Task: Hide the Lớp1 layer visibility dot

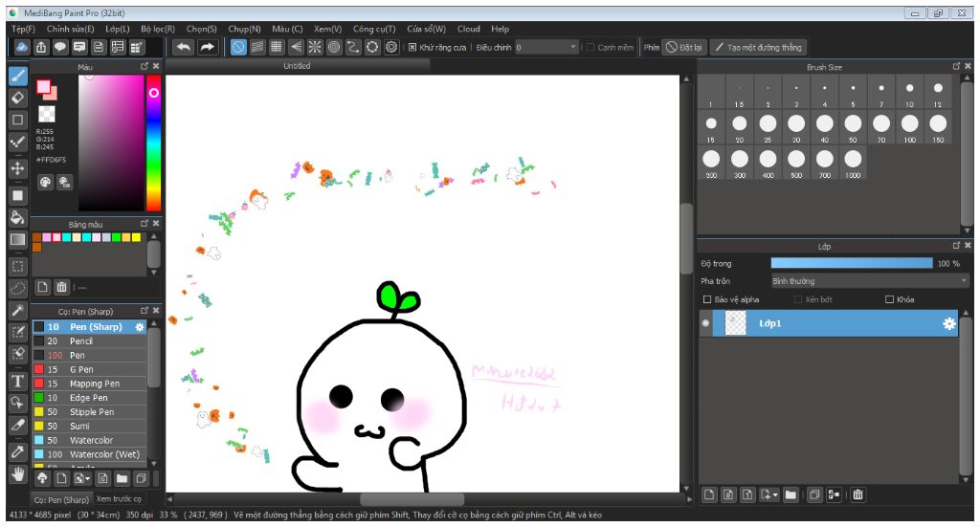Action: (x=706, y=323)
